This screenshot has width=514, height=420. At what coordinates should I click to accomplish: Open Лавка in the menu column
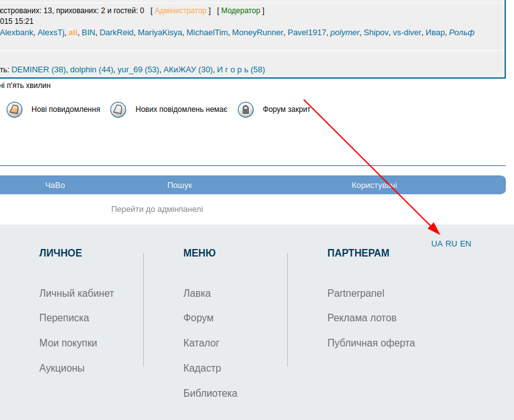[197, 294]
